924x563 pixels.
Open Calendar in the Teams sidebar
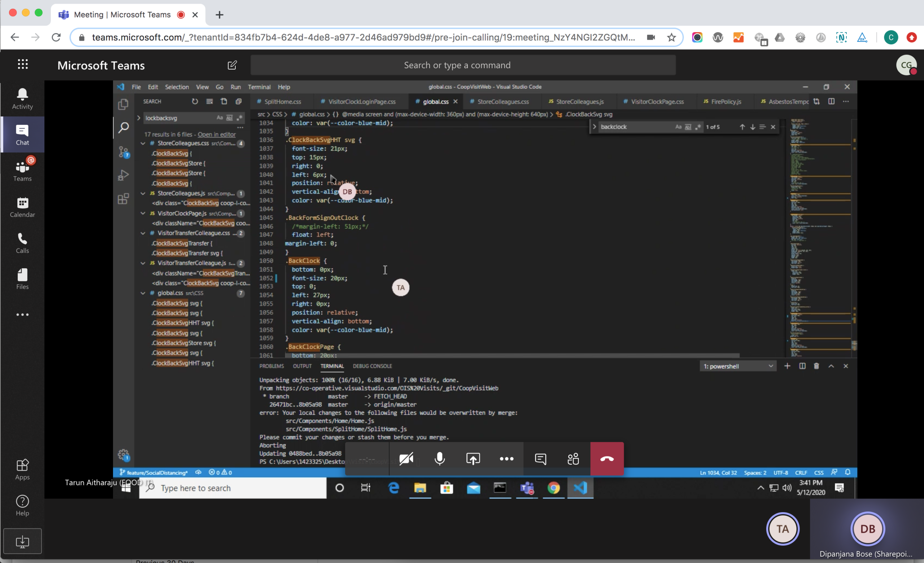22,207
